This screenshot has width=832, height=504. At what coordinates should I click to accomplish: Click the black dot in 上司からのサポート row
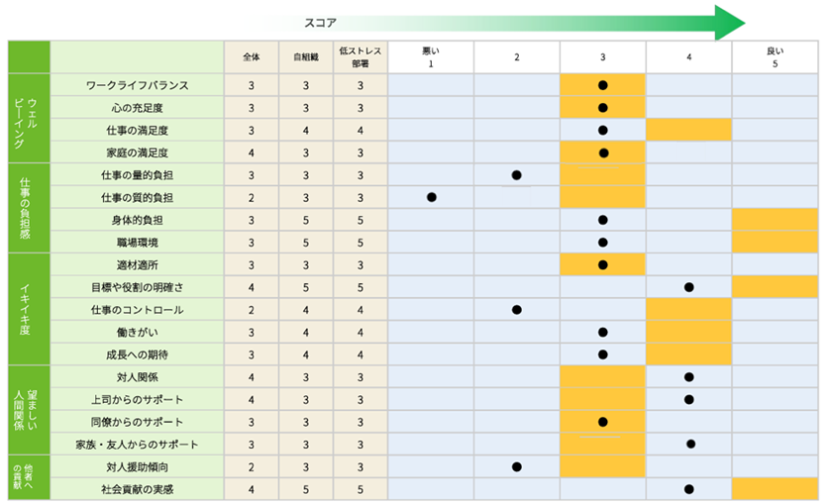(x=688, y=399)
